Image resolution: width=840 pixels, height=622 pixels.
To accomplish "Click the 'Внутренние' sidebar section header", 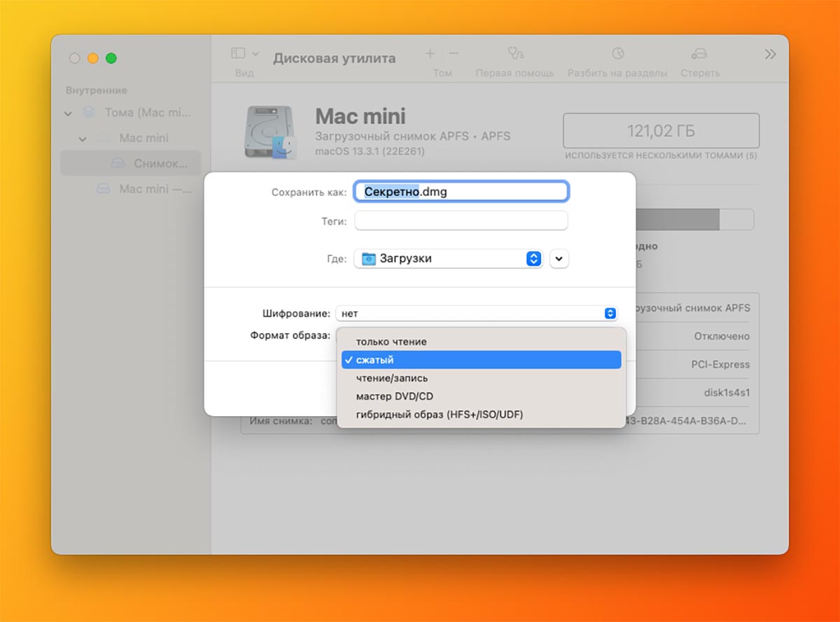I will [97, 90].
